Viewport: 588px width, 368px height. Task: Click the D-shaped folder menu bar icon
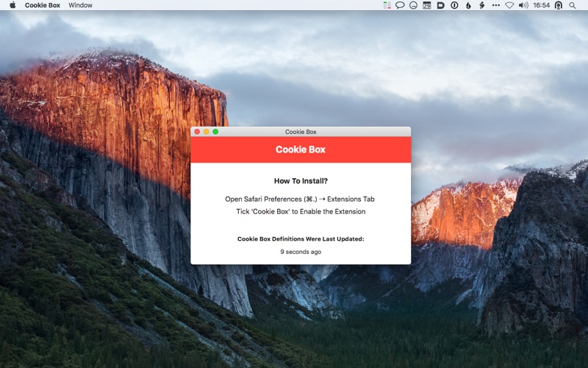(440, 5)
